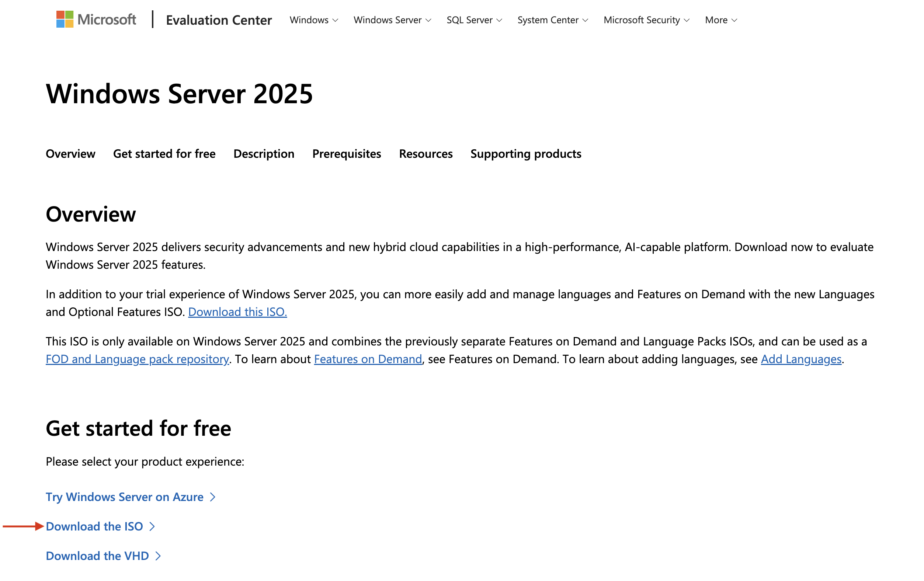924x581 pixels.
Task: Follow the Add Languages link
Action: pos(801,359)
